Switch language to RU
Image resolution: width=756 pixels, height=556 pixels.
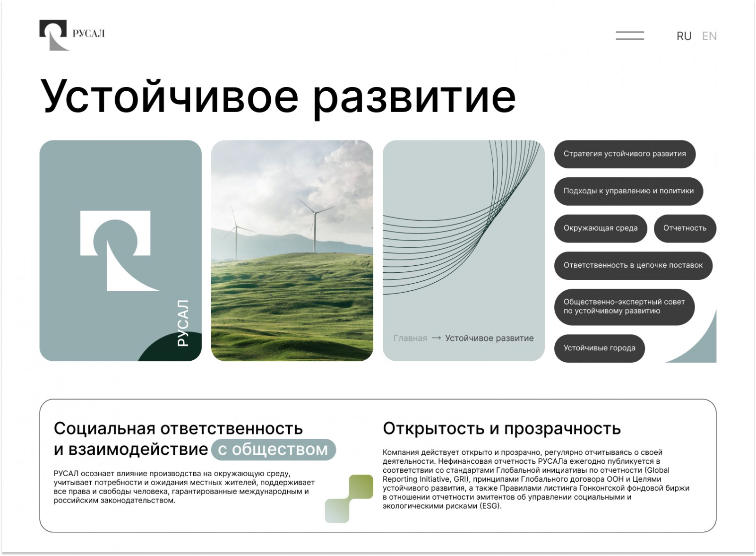point(684,36)
